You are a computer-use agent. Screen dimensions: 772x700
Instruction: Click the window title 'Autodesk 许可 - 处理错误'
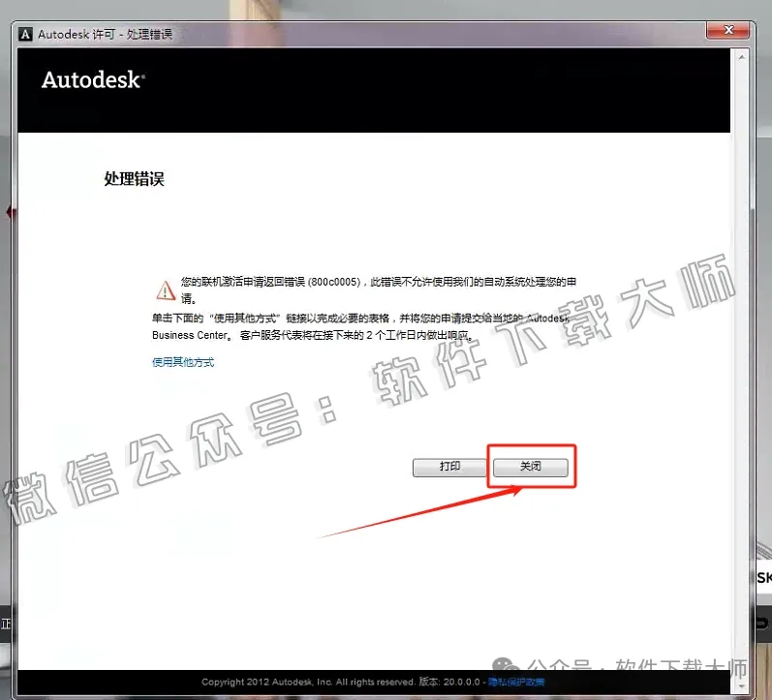[x=106, y=34]
